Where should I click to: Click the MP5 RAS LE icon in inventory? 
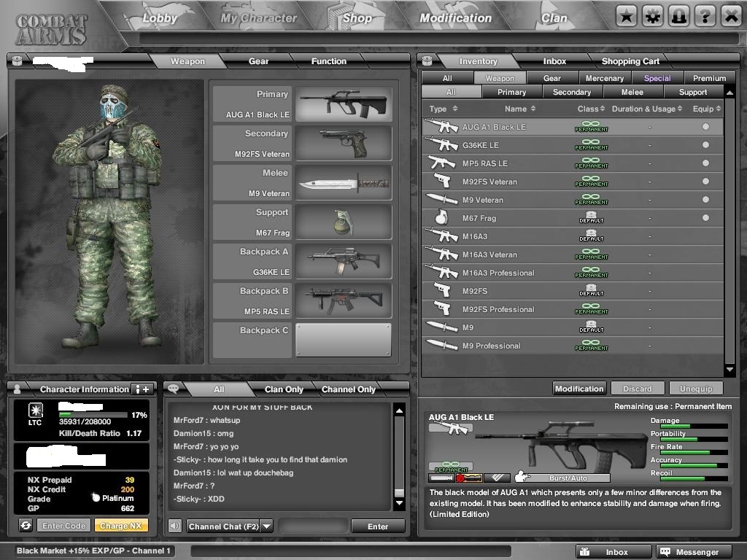(441, 163)
